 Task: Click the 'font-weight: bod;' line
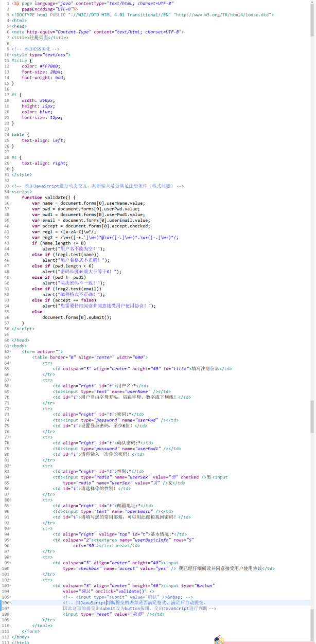click(x=43, y=78)
